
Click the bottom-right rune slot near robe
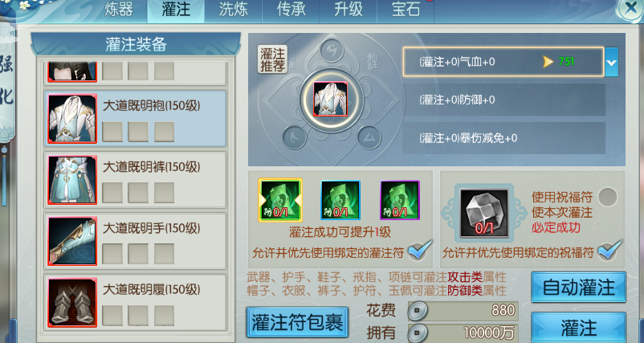[x=369, y=137]
